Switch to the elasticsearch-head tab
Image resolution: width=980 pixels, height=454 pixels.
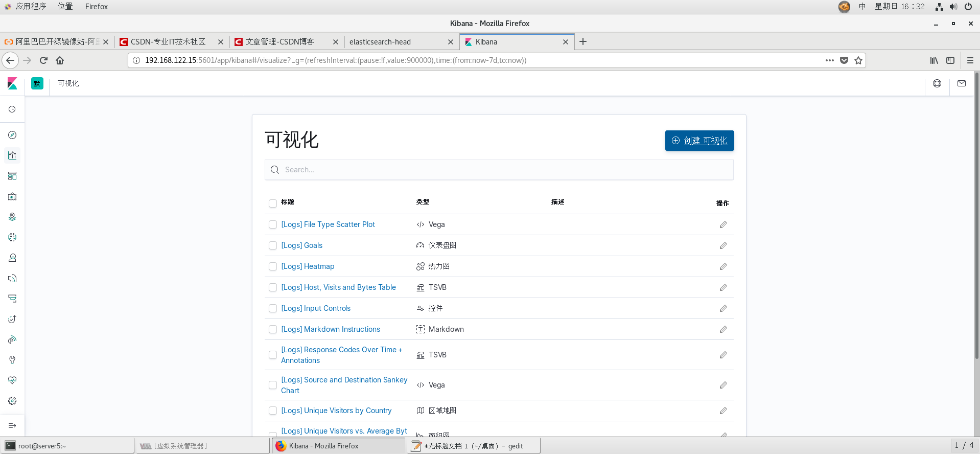tap(402, 42)
